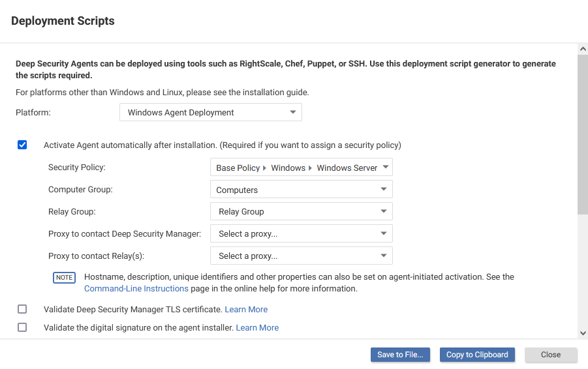Image resolution: width=588 pixels, height=369 pixels.
Task: Click the arrow icon after Base Policy
Action: pos(264,168)
